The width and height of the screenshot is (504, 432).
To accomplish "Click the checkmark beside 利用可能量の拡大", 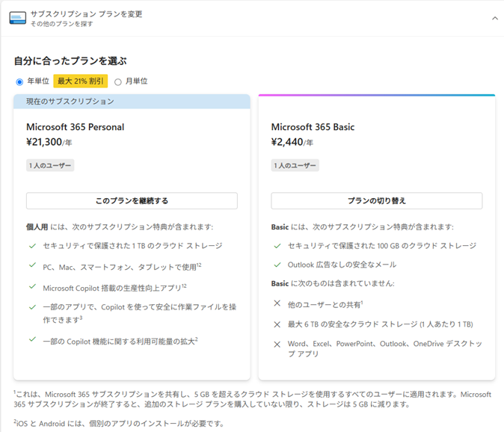I will point(32,339).
